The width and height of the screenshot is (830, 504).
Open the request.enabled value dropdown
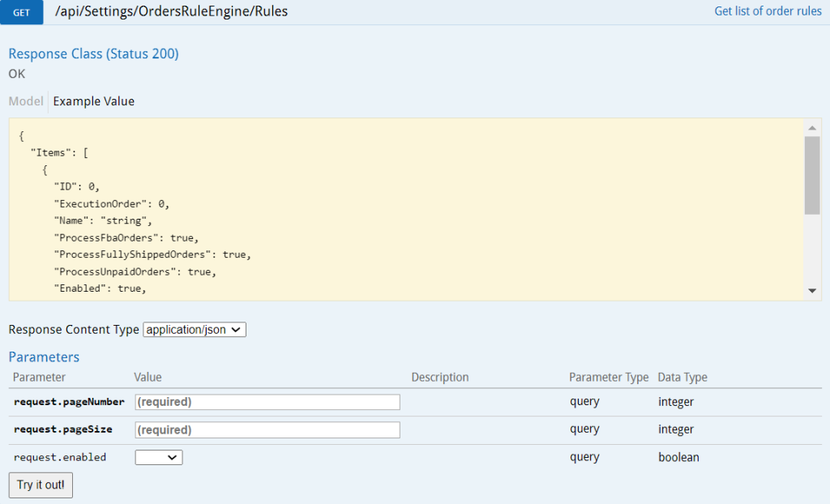pos(158,456)
